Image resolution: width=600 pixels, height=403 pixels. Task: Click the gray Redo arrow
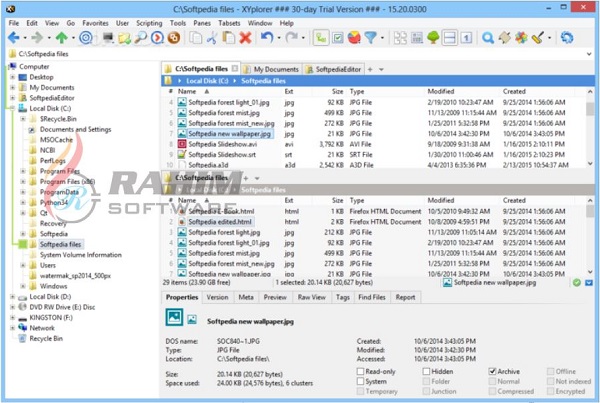tap(292, 38)
